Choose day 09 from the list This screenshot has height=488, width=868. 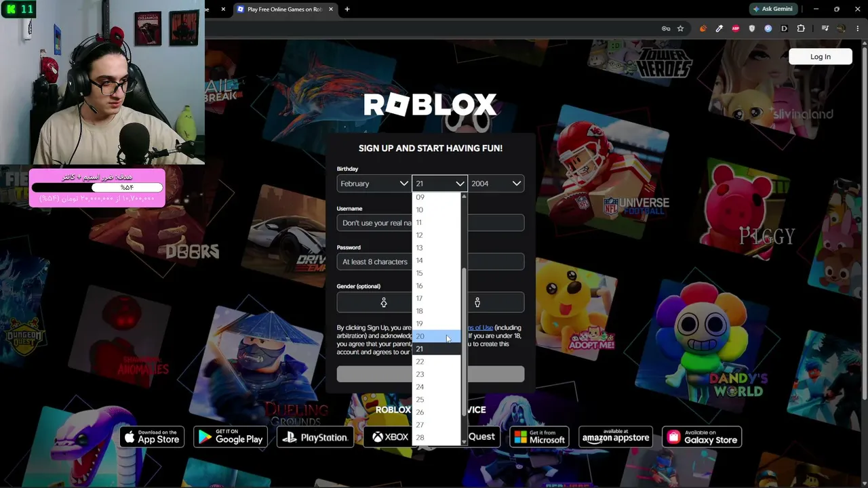tap(437, 197)
